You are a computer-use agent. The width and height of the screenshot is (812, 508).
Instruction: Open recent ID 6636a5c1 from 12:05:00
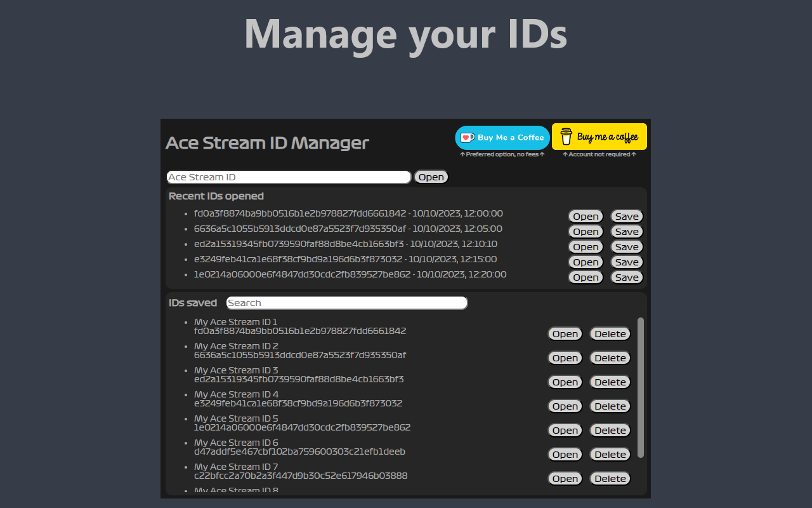(586, 232)
